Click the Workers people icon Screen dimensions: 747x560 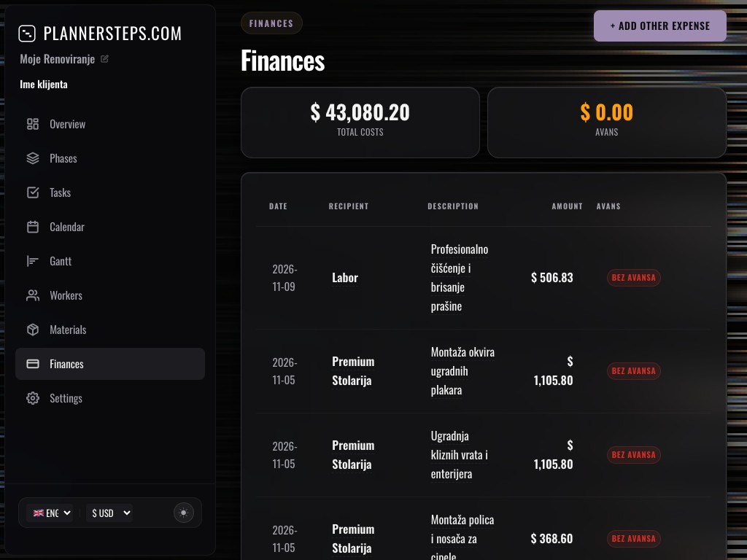(x=33, y=295)
